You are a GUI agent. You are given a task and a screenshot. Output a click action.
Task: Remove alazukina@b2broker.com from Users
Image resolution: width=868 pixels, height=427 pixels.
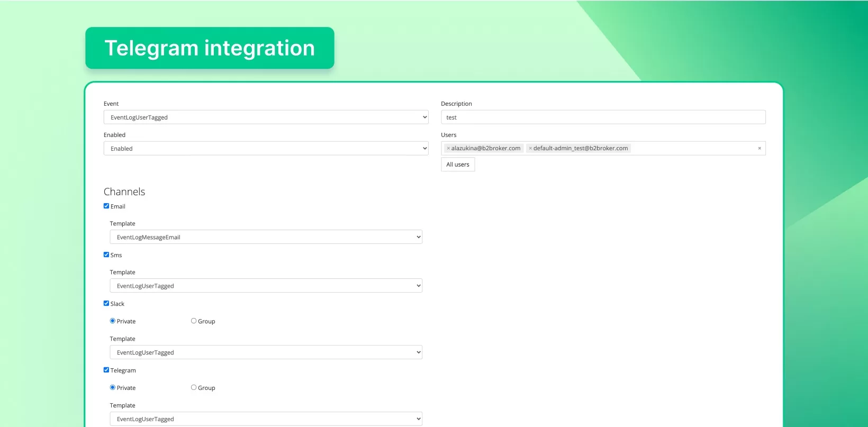448,148
